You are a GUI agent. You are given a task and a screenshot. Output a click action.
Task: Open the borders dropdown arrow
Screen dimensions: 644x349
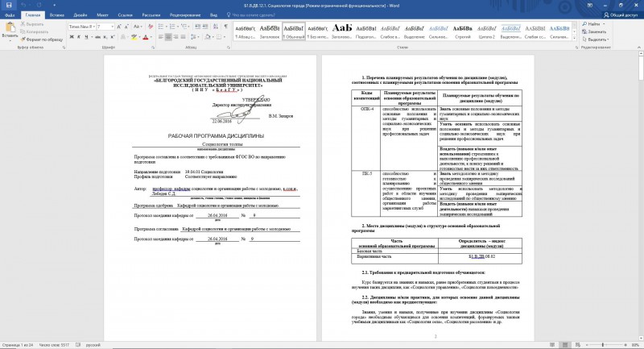click(x=225, y=37)
